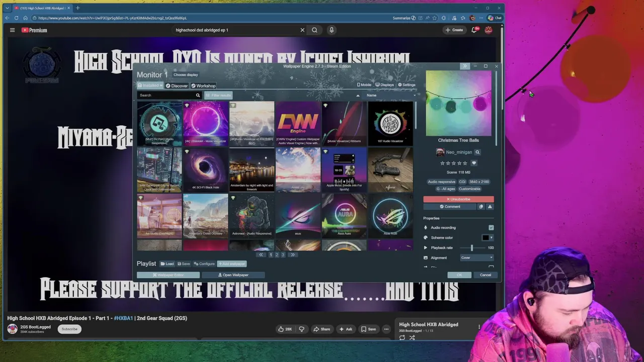Select the Ultraviolet Music Visualizer wallpaper

click(x=205, y=124)
